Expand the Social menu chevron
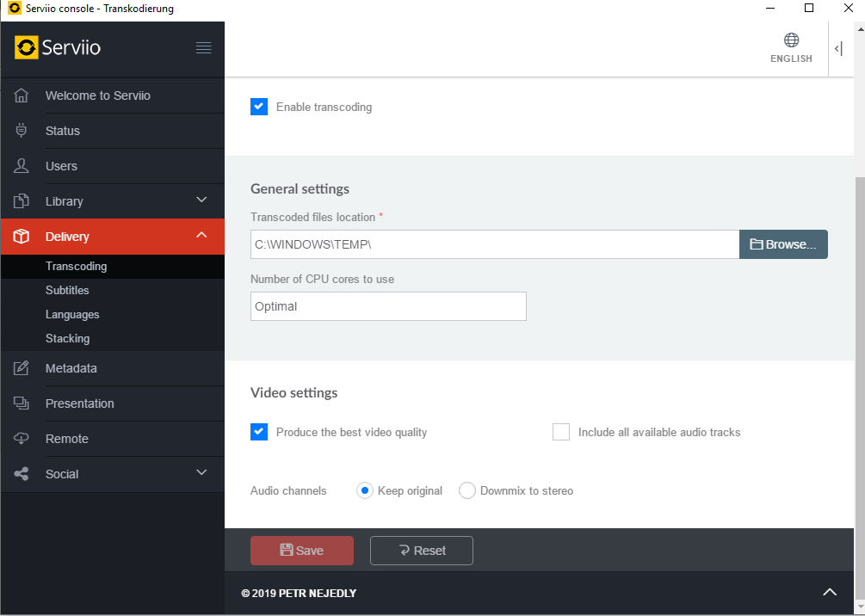865x616 pixels. [201, 473]
